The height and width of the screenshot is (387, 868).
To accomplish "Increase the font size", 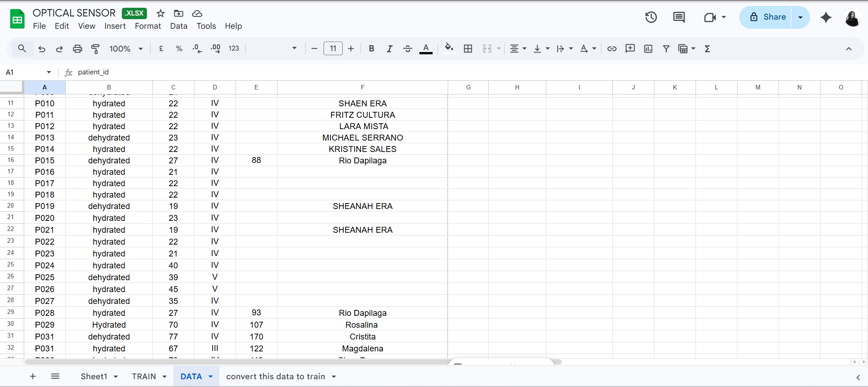I will [351, 48].
